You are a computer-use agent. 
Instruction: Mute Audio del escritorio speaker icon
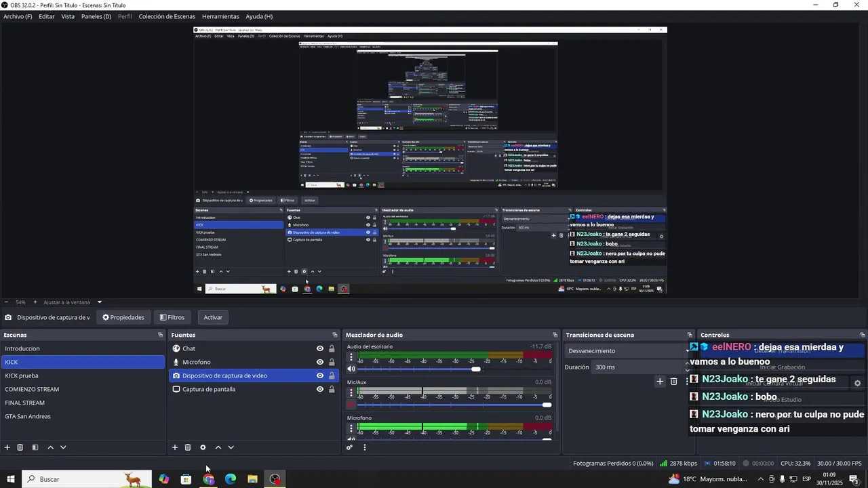click(351, 369)
